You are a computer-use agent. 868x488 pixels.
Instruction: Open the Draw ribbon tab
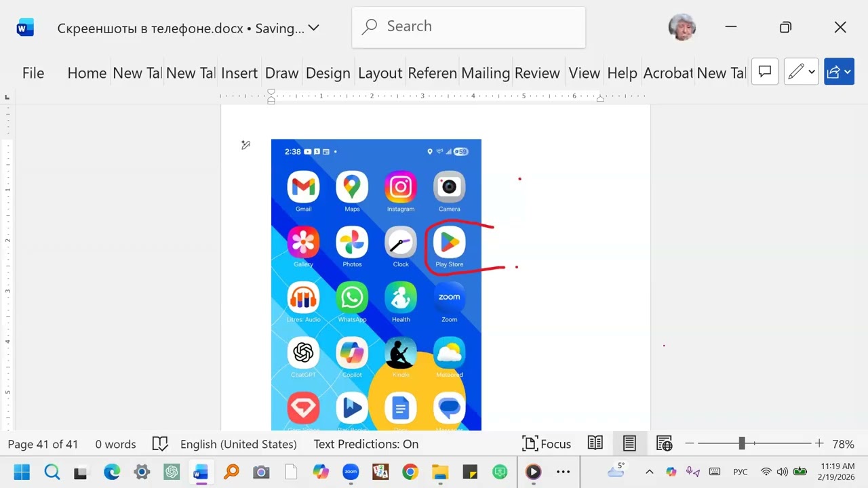282,73
